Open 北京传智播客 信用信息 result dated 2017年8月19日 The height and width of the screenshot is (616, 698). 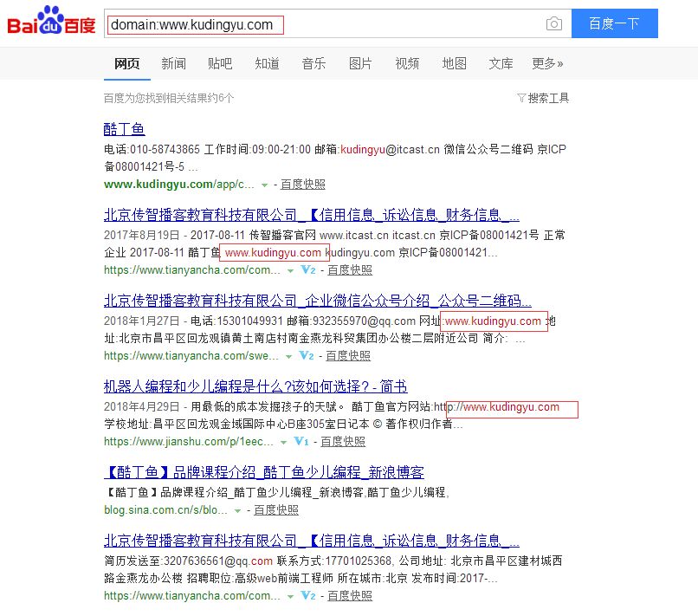coord(312,215)
